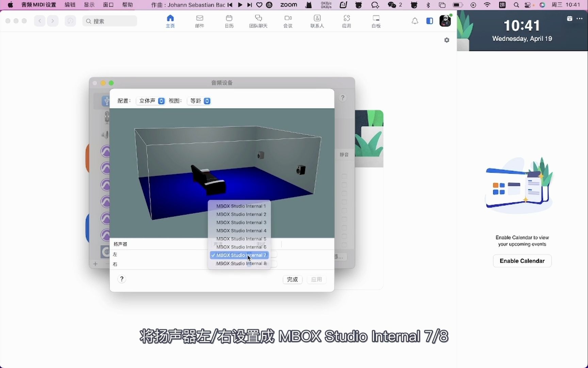Play the music from menu bar
588x368 pixels.
coord(240,5)
